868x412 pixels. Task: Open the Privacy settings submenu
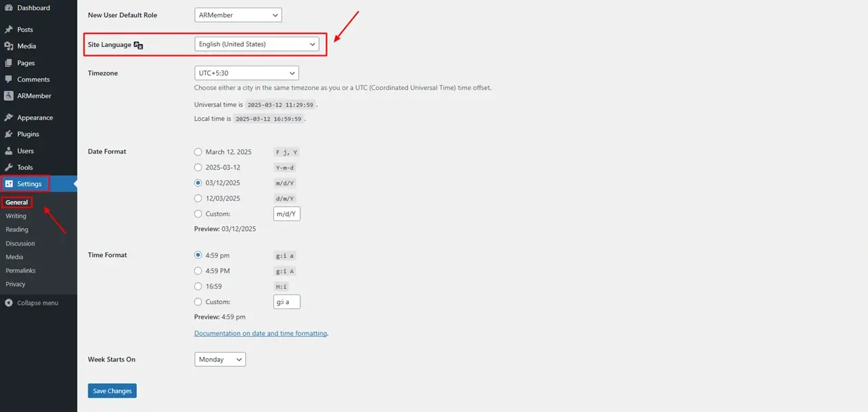pyautogui.click(x=15, y=284)
